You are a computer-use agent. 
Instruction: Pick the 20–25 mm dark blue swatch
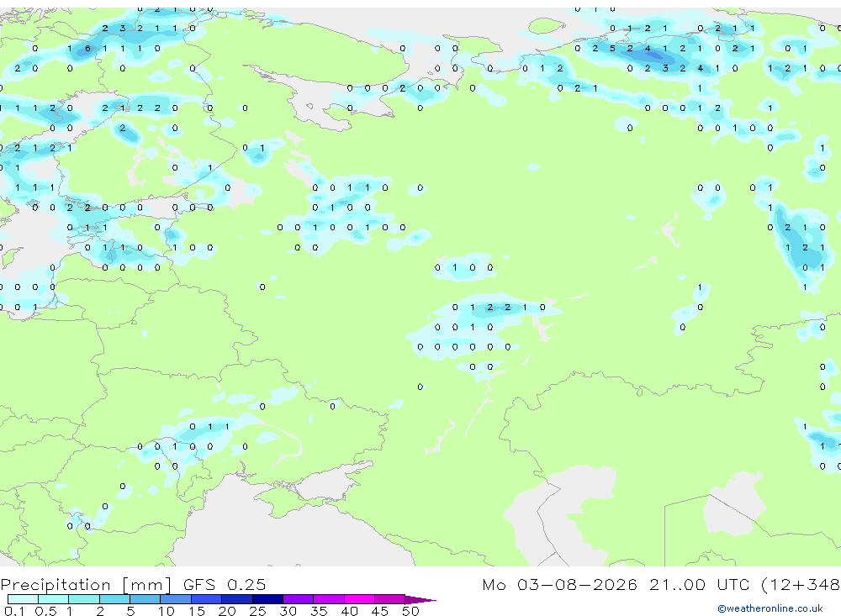tap(237, 599)
